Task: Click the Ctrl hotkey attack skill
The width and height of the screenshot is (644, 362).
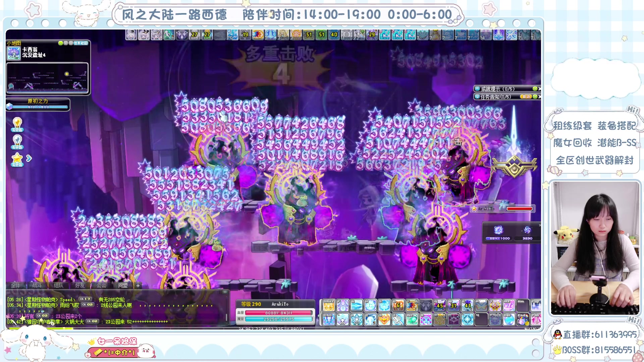Action: point(328,319)
